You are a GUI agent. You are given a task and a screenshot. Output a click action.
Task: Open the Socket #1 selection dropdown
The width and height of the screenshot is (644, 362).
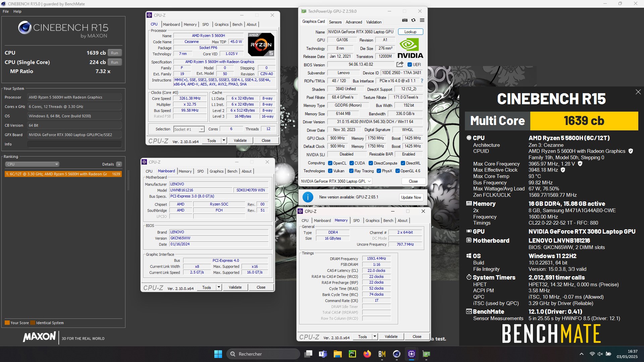(x=189, y=129)
